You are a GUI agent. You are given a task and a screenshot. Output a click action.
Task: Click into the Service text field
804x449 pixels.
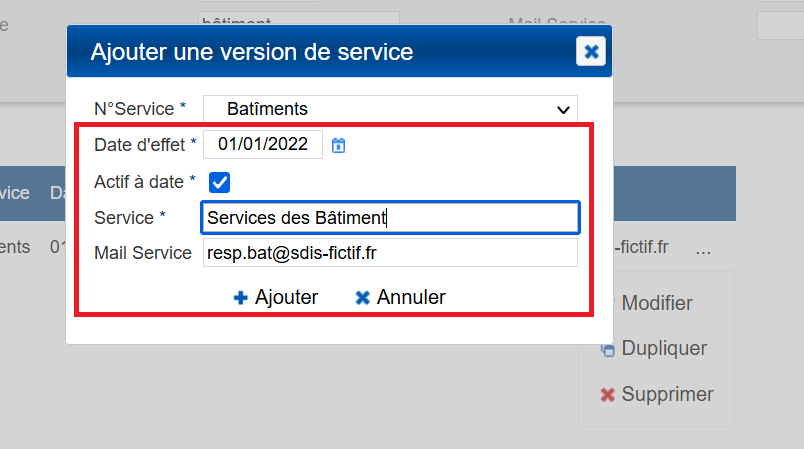390,217
